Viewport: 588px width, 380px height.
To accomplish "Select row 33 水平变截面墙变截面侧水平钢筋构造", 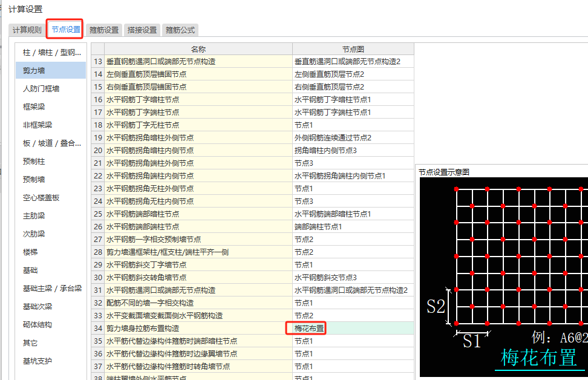I will 253,316.
